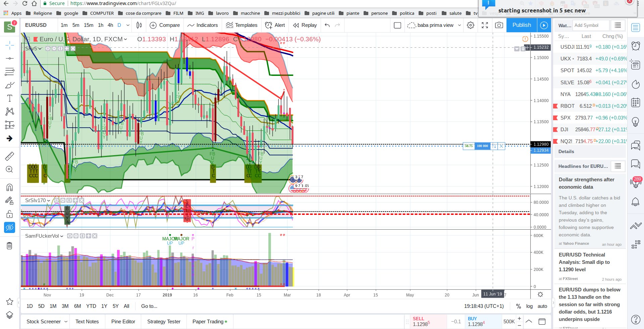Select the arrow icon tool in left toolbar
This screenshot has width=644, height=329.
9,138
